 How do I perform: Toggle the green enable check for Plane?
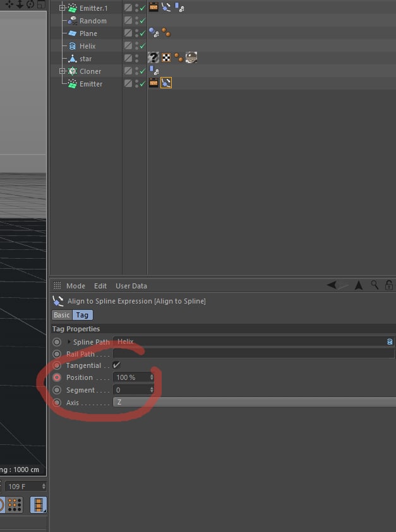(143, 33)
